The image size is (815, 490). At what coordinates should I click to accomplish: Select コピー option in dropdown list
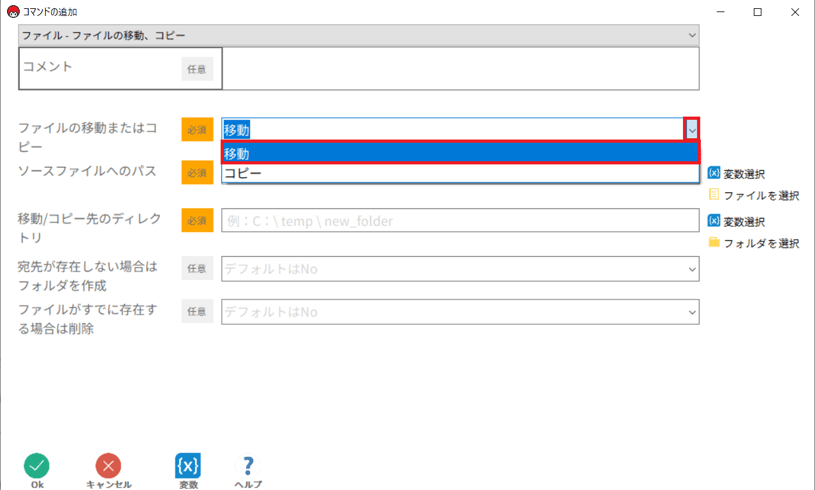[459, 173]
